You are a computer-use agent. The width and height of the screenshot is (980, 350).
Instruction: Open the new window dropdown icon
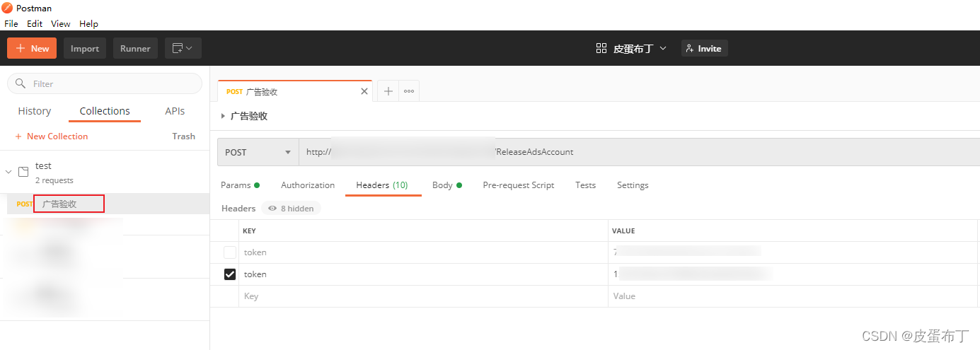(x=183, y=48)
